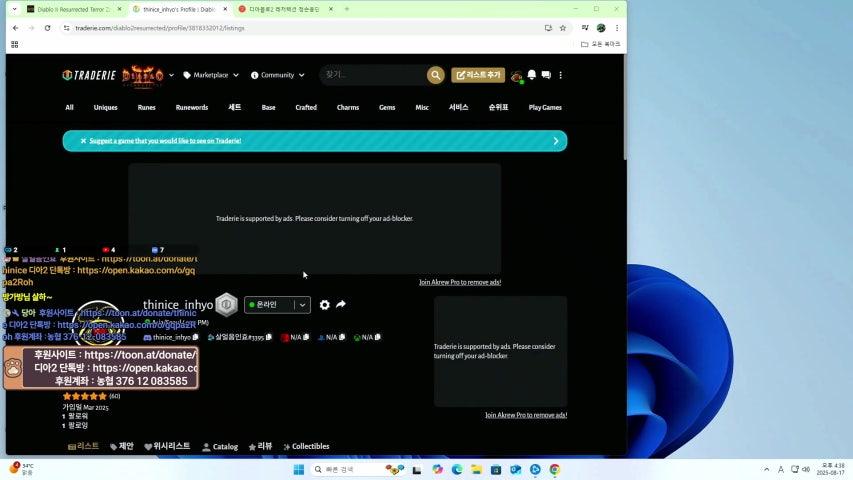Screen dimensions: 853x480
Task: Click the browser back arrow
Action: pyautogui.click(x=15, y=28)
